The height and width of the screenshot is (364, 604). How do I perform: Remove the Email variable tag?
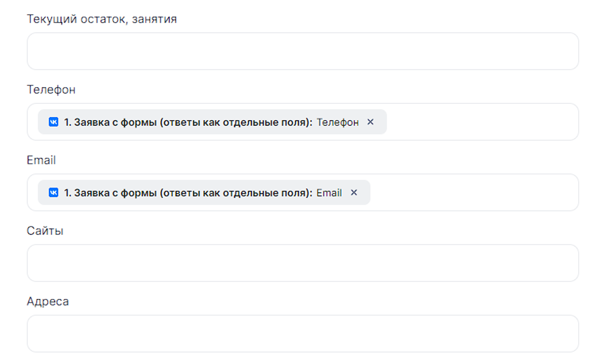tap(354, 193)
